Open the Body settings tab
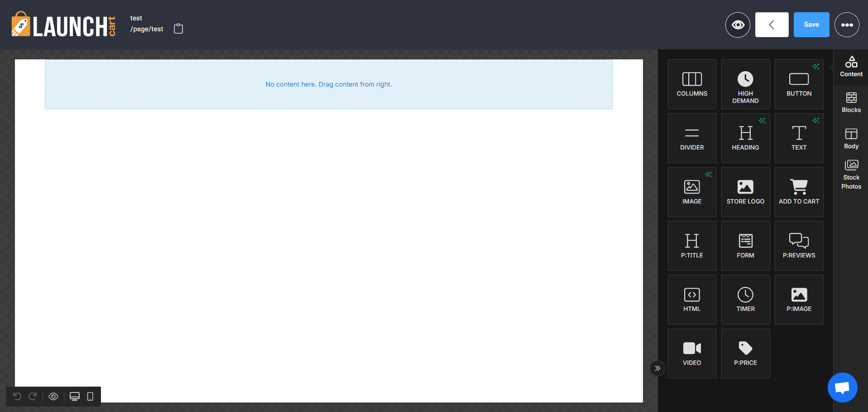This screenshot has width=868, height=412. 851,139
